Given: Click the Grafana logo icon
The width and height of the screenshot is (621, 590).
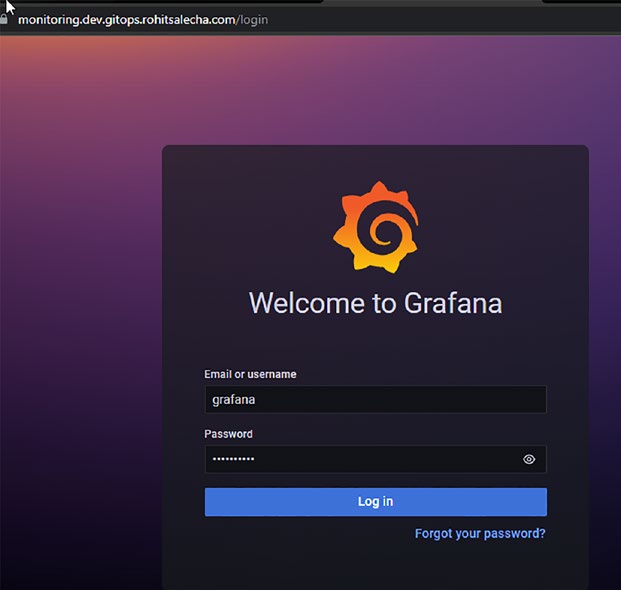Looking at the screenshot, I should [x=376, y=227].
